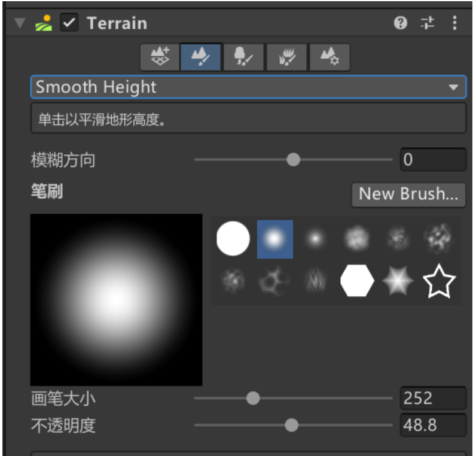
Task: Click the Terrain component title
Action: [x=117, y=23]
